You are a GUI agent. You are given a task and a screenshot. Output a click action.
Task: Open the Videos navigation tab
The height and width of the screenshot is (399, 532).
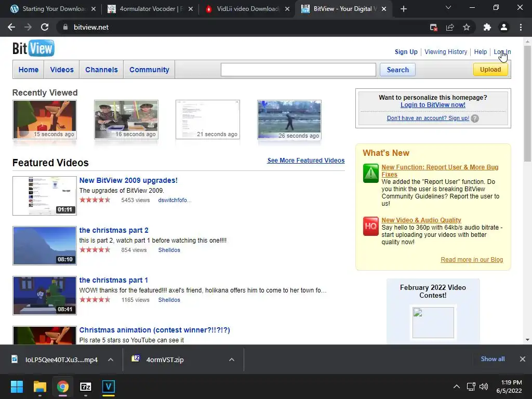[62, 70]
